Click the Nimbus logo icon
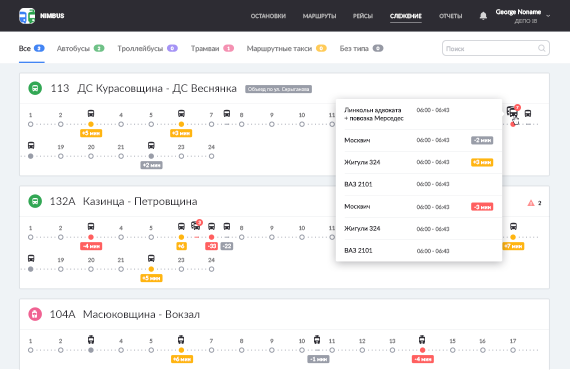This screenshot has width=570, height=370. pos(27,16)
